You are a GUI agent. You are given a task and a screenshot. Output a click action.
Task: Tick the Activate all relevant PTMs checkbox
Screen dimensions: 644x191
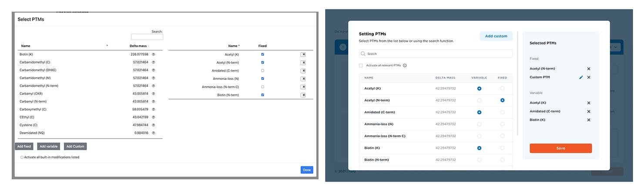click(x=361, y=66)
